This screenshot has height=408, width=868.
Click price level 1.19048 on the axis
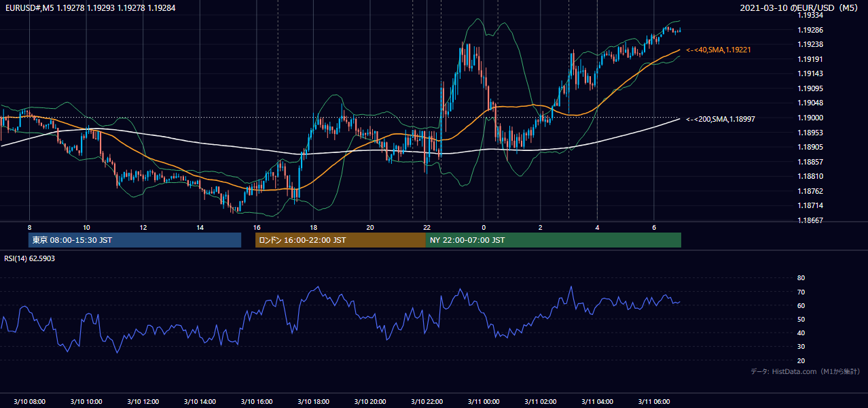810,103
